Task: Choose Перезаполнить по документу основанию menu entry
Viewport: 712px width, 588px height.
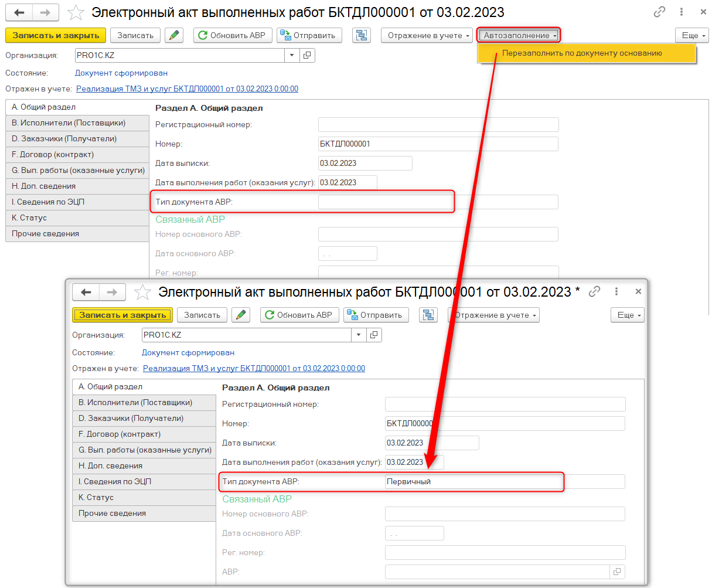Action: [581, 53]
